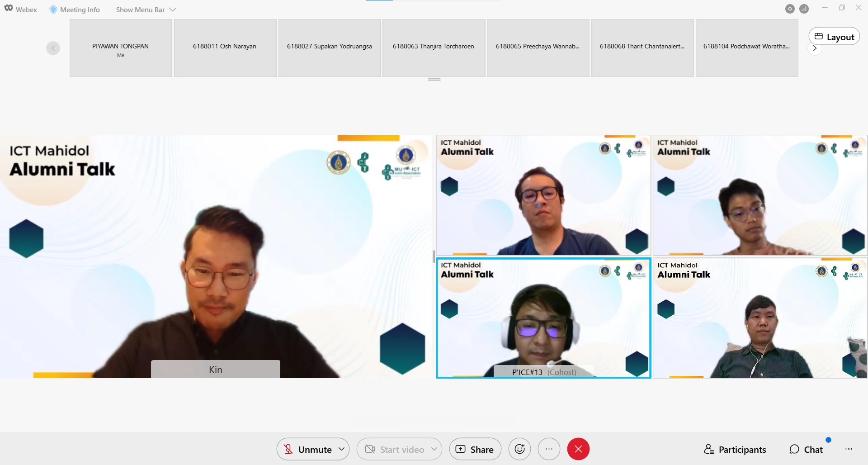Open the Chat panel

pos(806,449)
